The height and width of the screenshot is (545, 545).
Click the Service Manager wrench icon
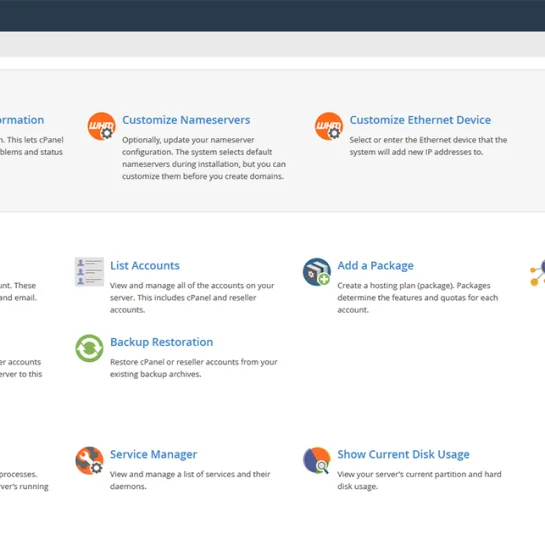coord(89,461)
